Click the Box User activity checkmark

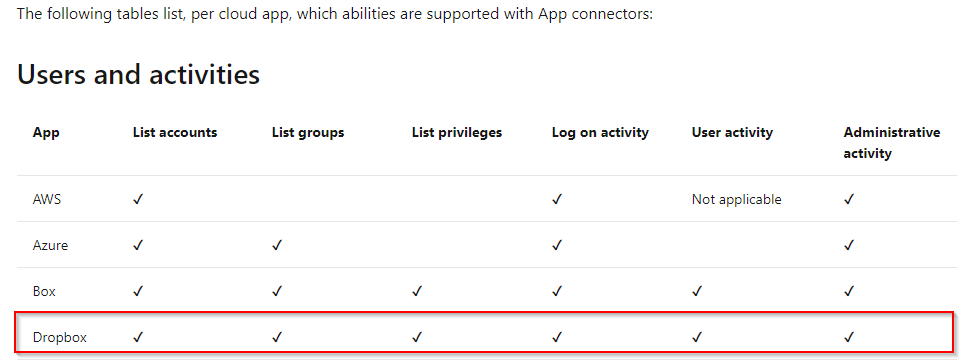pos(697,291)
